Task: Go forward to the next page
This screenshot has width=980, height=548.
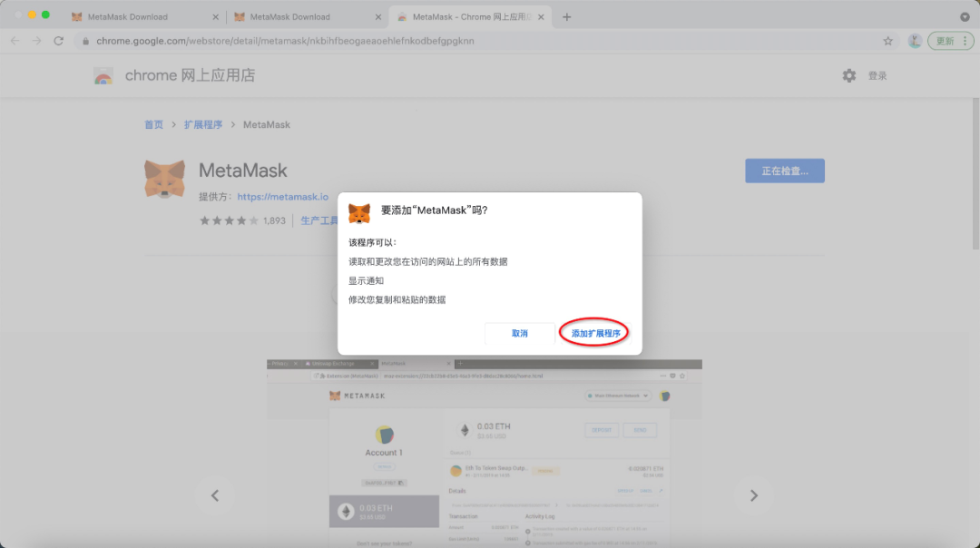Action: [37, 41]
